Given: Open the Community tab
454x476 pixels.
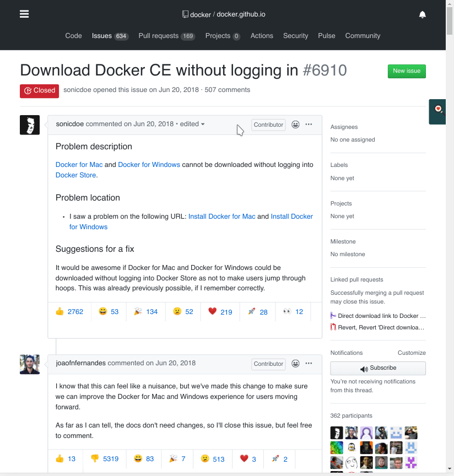Looking at the screenshot, I should pos(363,36).
